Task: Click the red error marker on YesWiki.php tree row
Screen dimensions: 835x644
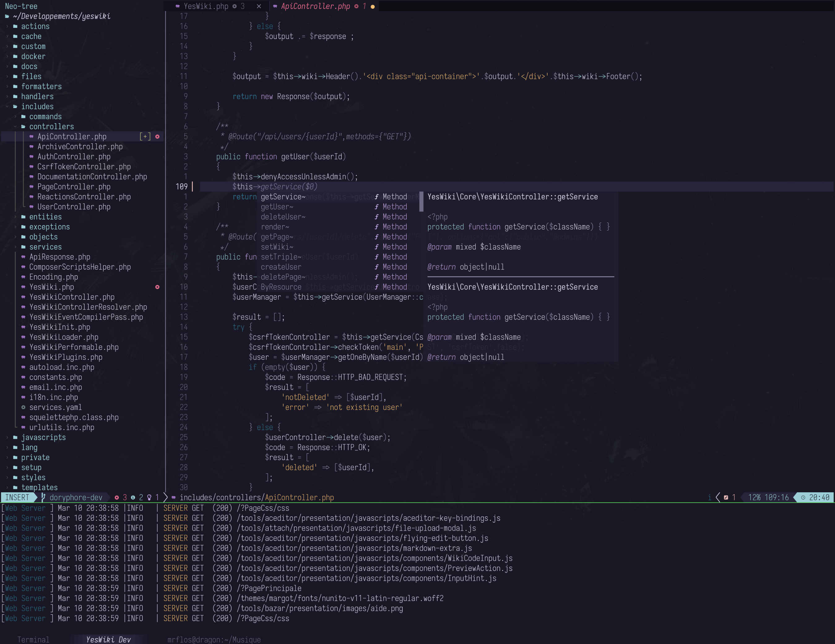Action: (157, 287)
